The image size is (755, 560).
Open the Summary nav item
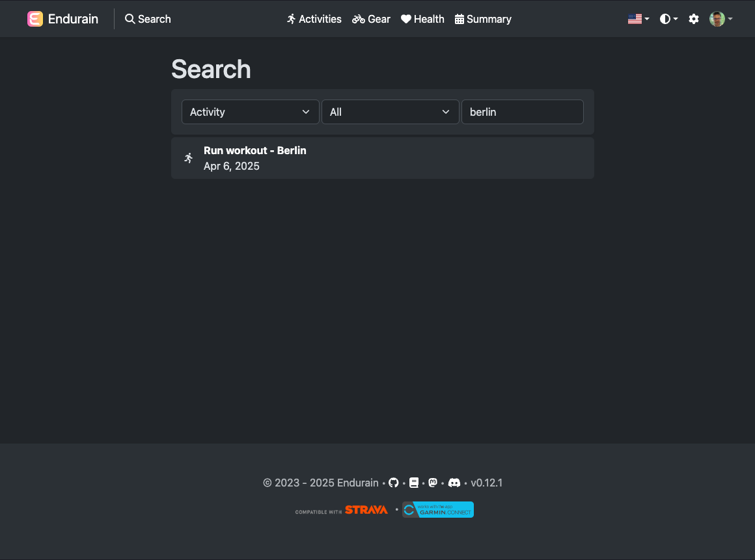tap(483, 20)
